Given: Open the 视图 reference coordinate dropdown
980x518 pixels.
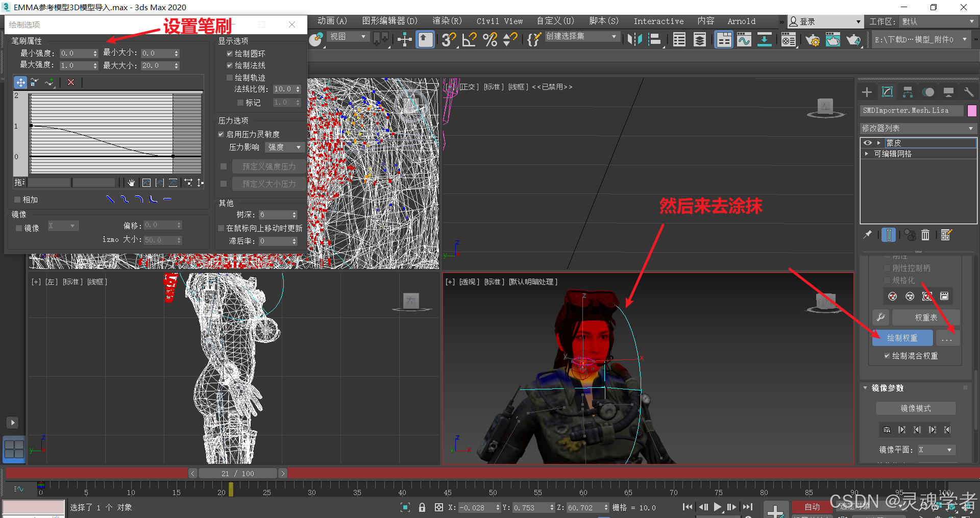Looking at the screenshot, I should 348,37.
